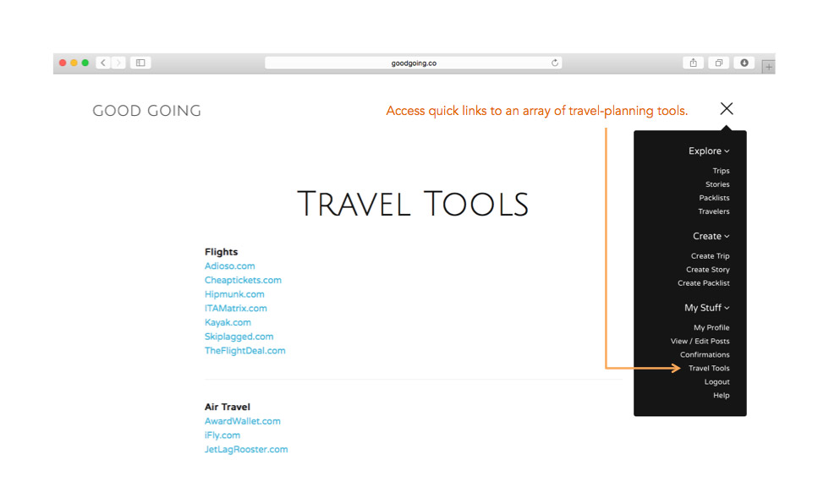Screen dimensions: 829x504
Task: Open the Cheaptickets.com link
Action: point(244,280)
